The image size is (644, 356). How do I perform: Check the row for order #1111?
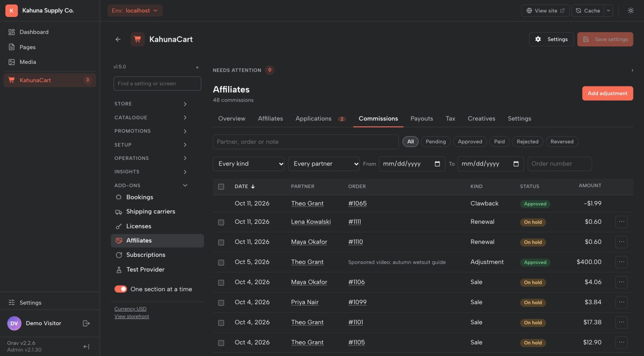pyautogui.click(x=221, y=222)
